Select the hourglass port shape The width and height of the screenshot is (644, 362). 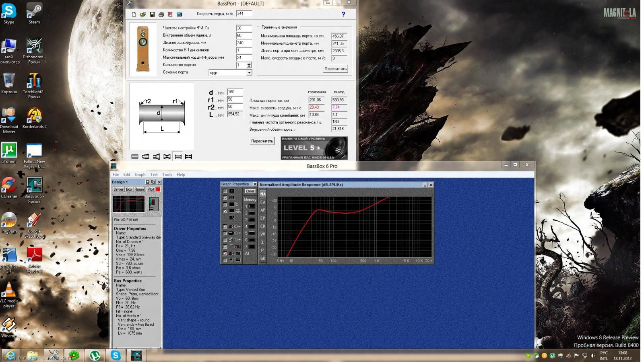[167, 156]
